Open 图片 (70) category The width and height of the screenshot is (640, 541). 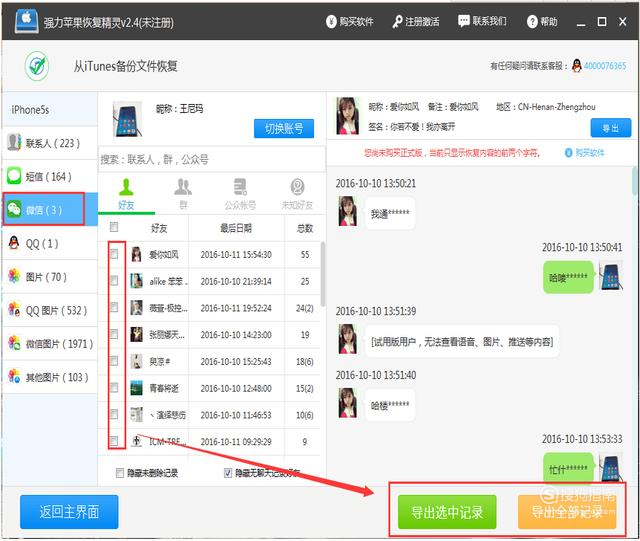point(50,277)
